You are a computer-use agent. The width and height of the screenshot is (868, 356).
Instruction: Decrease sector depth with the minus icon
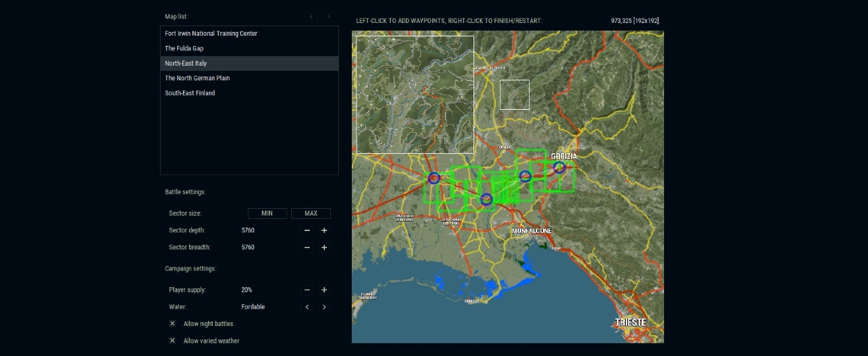[307, 230]
